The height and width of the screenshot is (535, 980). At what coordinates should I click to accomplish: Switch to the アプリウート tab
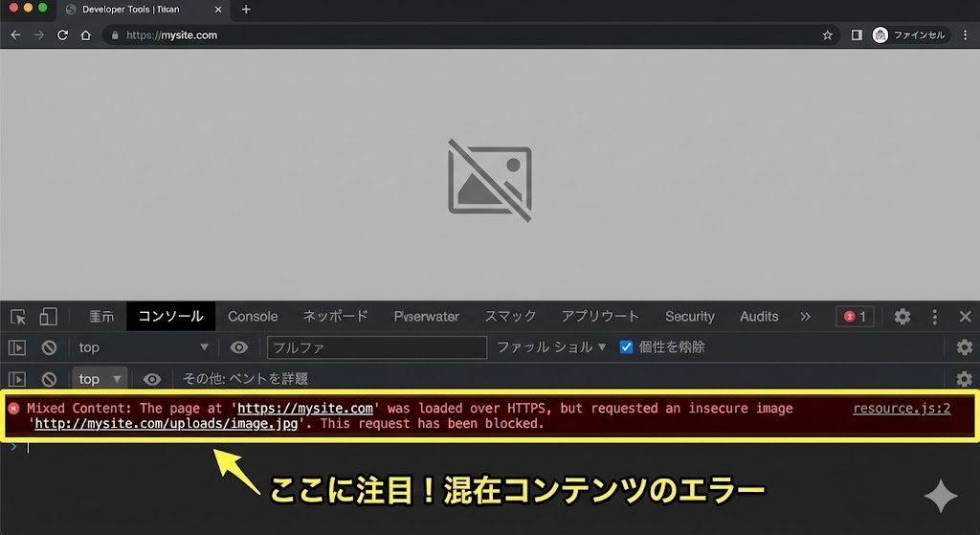click(x=599, y=316)
